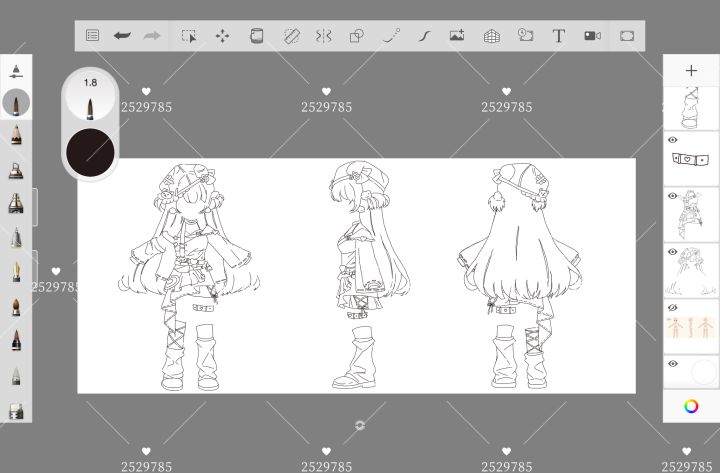Image resolution: width=720 pixels, height=473 pixels.
Task: Click the rotate canvas reset icon
Action: pos(360,426)
